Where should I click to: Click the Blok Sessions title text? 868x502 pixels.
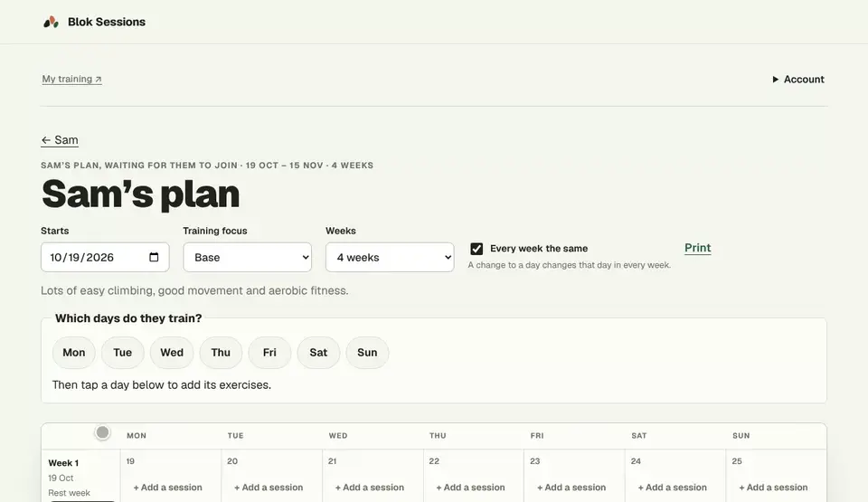[x=107, y=23]
